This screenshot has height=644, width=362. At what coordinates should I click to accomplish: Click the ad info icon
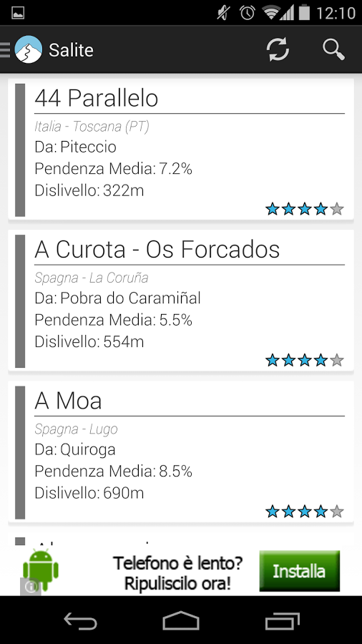[x=30, y=587]
